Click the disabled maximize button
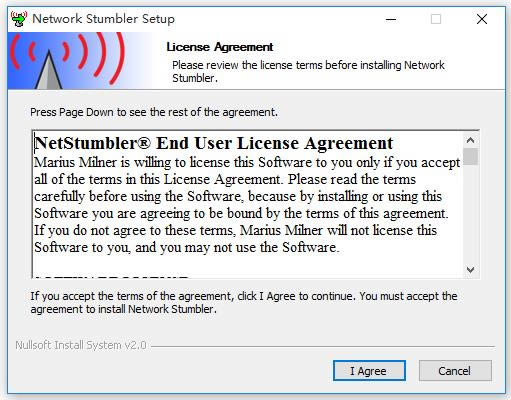The height and width of the screenshot is (400, 511). [x=436, y=19]
